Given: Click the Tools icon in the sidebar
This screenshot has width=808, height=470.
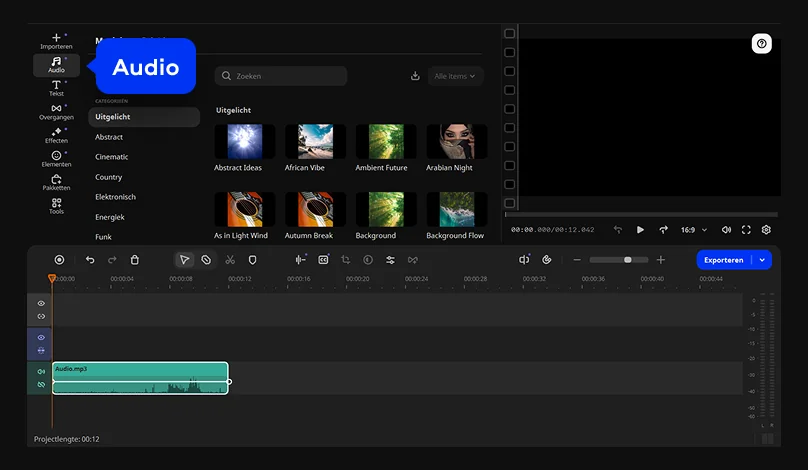Looking at the screenshot, I should (56, 205).
